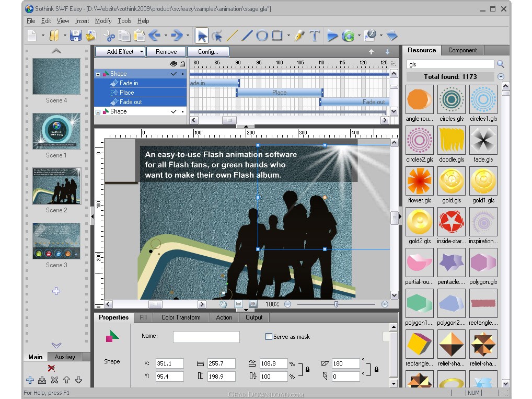This screenshot has width=532, height=399.
Task: Move effect up with timeline arrow
Action: point(371,52)
